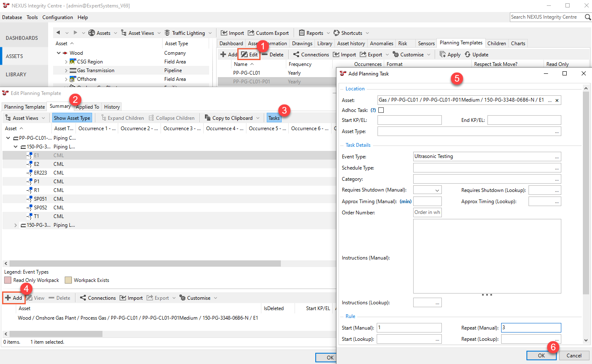Collapse the PP-PG-CL01 node in Edit Planning Template
The width and height of the screenshot is (592, 364).
click(8, 138)
